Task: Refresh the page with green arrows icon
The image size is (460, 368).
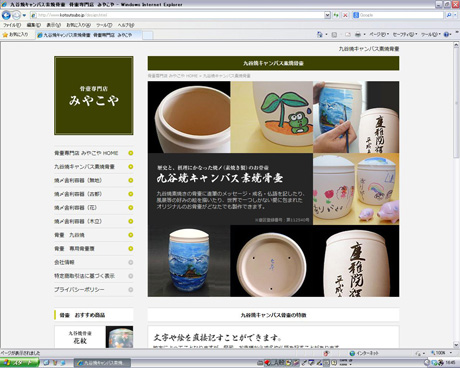Action: pos(336,15)
